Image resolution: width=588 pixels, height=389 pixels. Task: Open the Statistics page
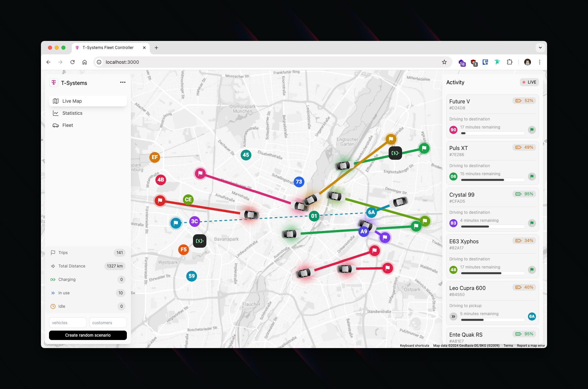pyautogui.click(x=88, y=113)
